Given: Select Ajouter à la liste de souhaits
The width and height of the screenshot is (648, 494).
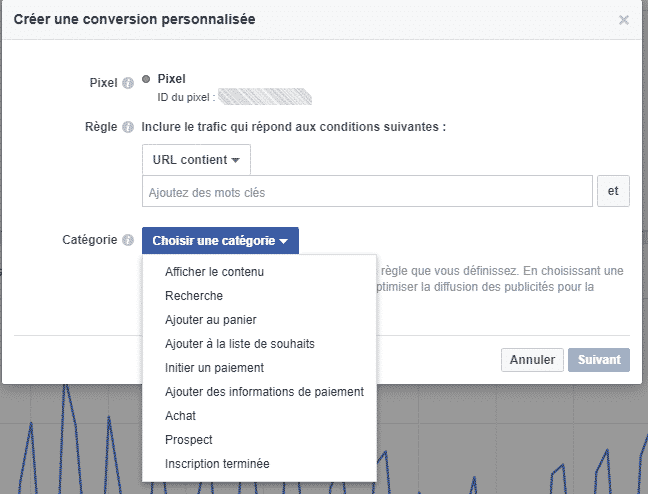Looking at the screenshot, I should coord(240,344).
